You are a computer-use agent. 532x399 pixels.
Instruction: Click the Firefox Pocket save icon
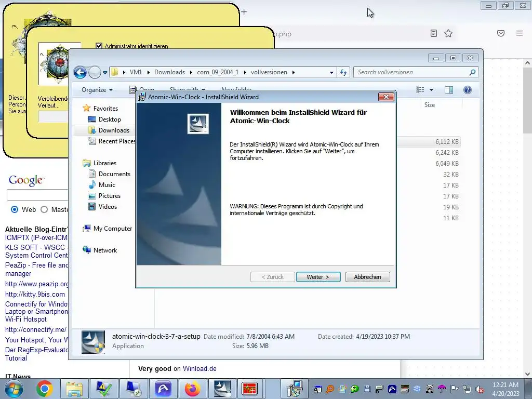[x=500, y=33]
